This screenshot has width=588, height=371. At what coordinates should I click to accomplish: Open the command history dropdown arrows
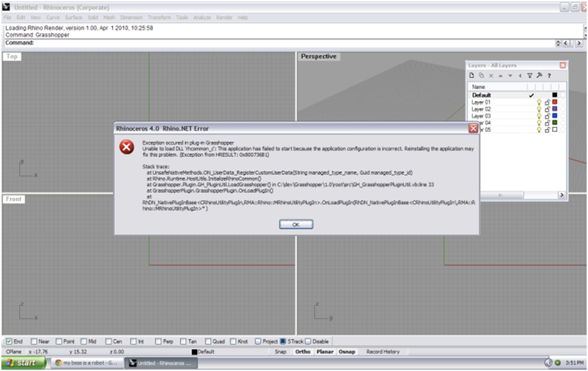559,43
